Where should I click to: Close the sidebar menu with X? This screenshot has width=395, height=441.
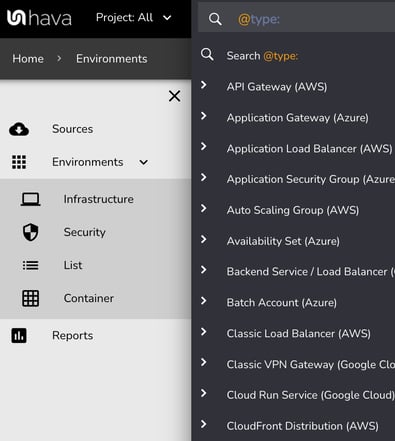pyautogui.click(x=174, y=96)
